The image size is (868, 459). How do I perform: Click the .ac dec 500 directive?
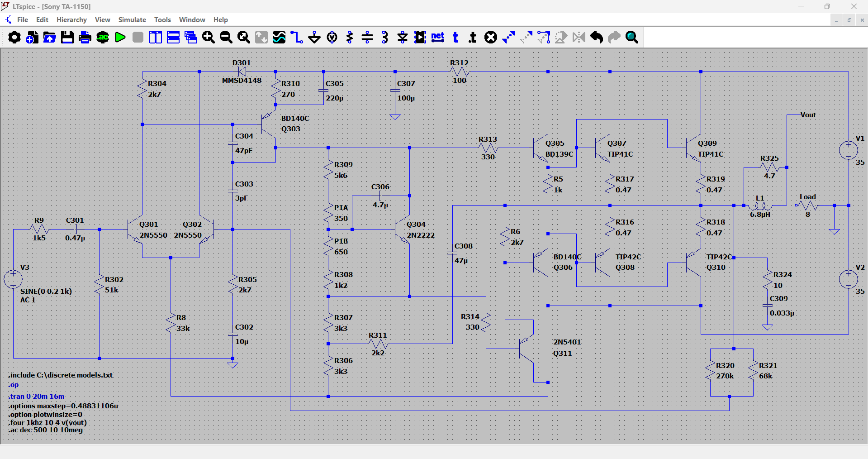(46, 430)
